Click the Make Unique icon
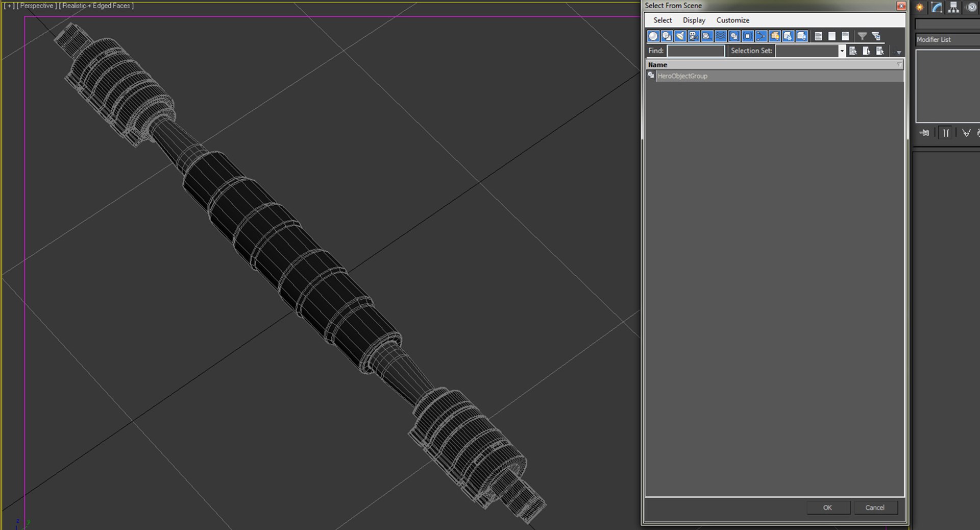Image resolution: width=980 pixels, height=530 pixels. point(966,133)
